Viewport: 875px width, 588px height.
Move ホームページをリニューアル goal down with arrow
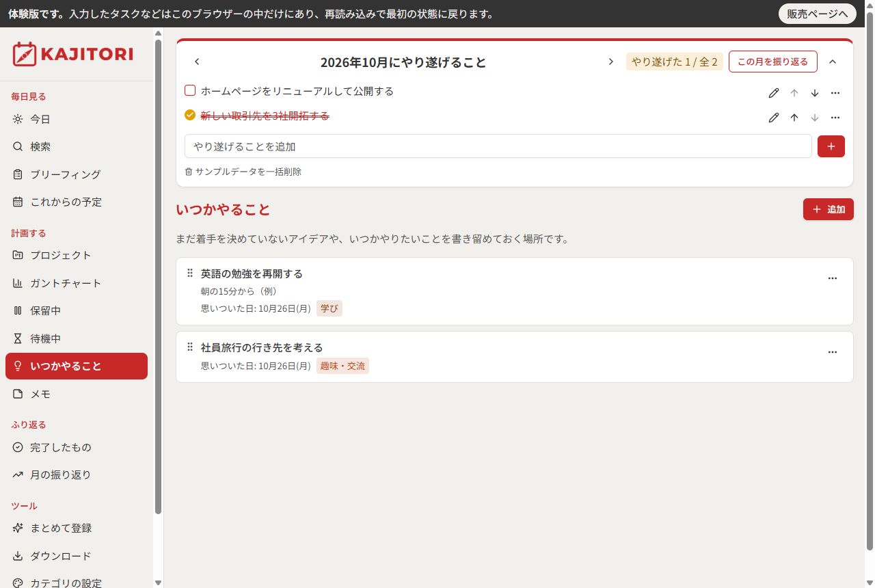[815, 93]
